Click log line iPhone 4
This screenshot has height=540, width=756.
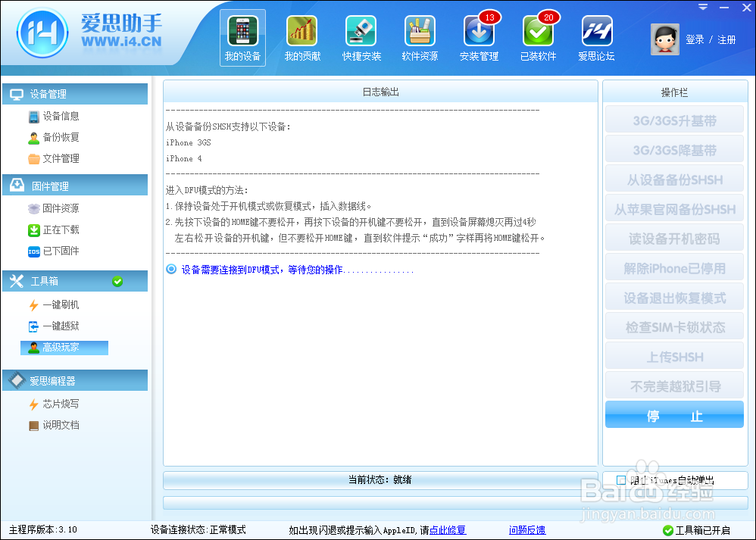click(183, 158)
